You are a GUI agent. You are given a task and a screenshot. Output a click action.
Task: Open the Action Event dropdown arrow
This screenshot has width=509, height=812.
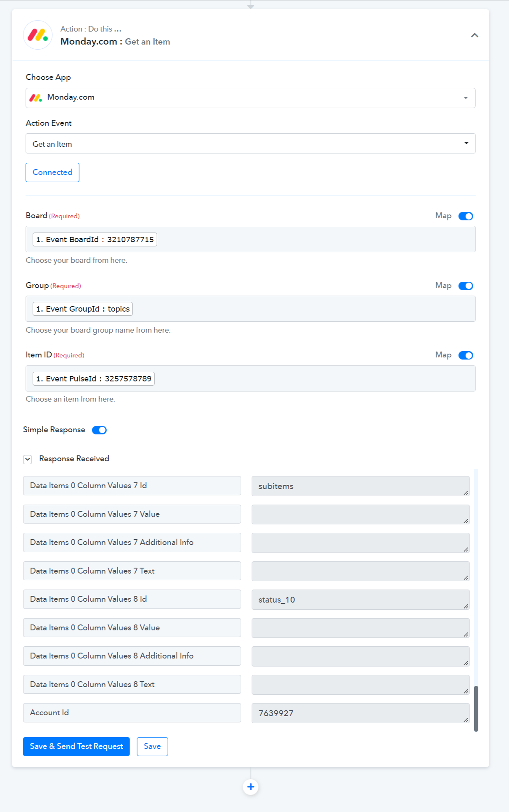pyautogui.click(x=466, y=143)
